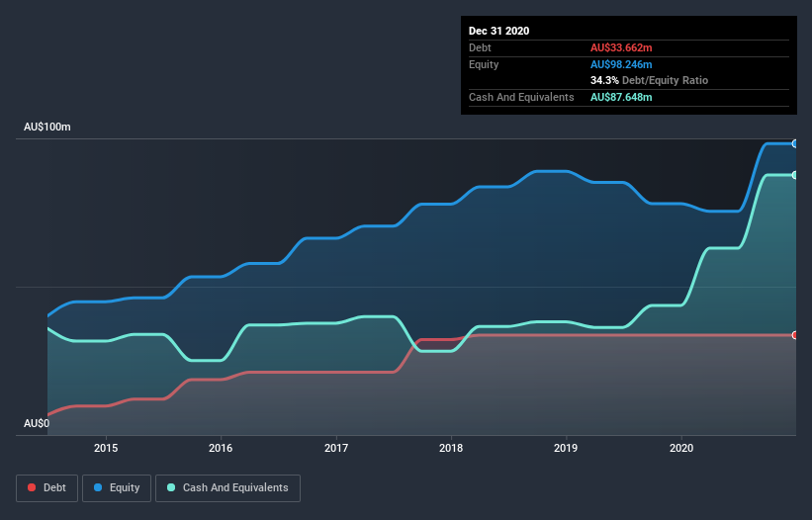
Task: Click the AU$0 axis label
Action: [37, 423]
